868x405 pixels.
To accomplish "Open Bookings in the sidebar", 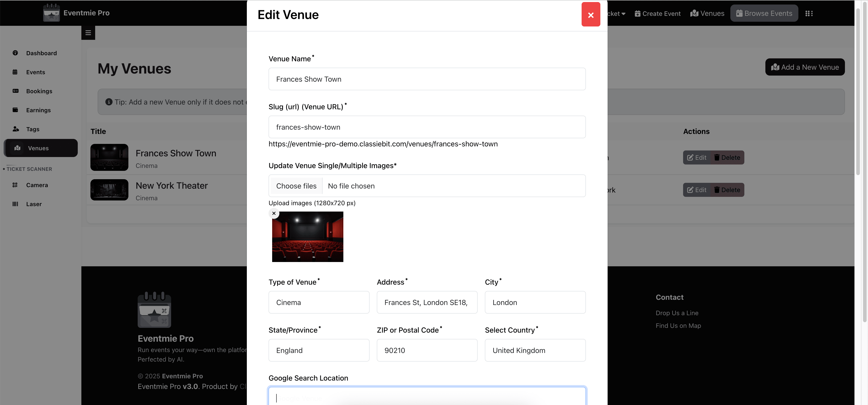I will point(39,91).
